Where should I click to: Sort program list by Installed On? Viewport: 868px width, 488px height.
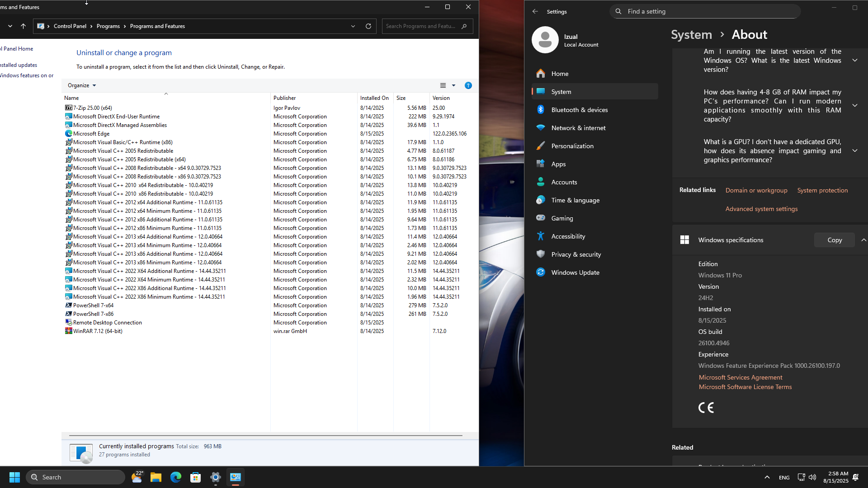tap(375, 98)
